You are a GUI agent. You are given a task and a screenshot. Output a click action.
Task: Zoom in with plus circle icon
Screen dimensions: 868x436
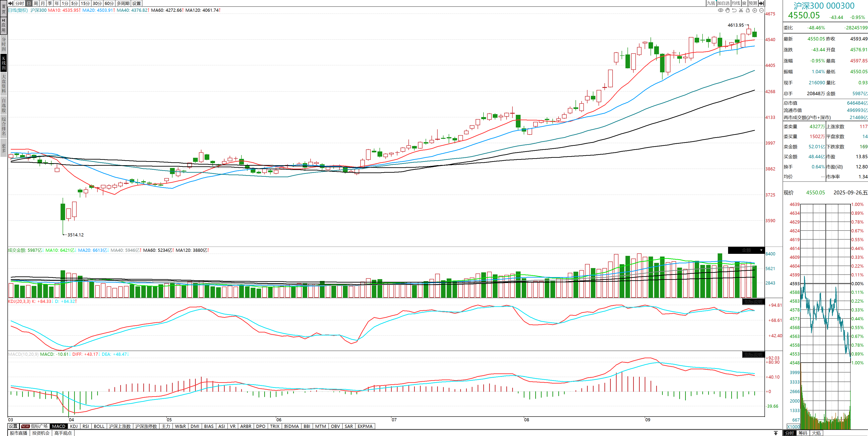(x=755, y=10)
